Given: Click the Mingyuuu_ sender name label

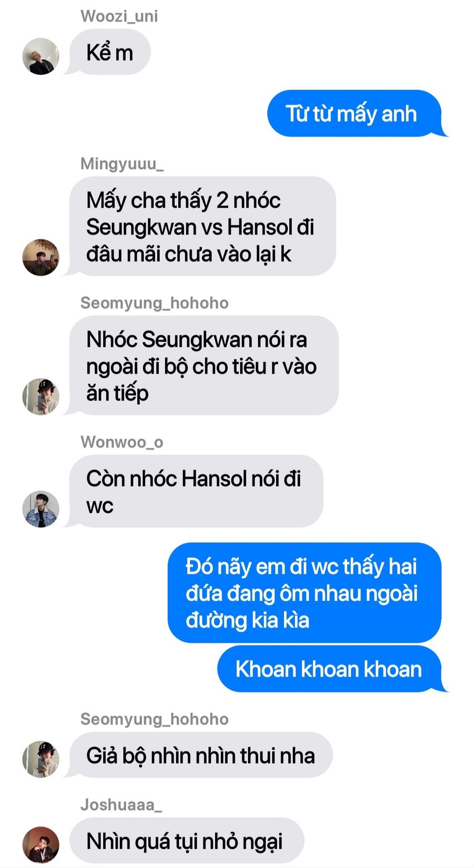Looking at the screenshot, I should pos(122,164).
